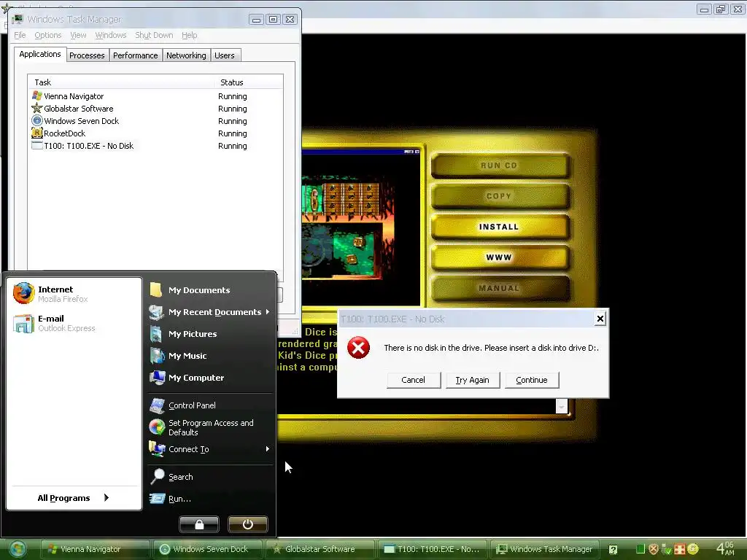The height and width of the screenshot is (560, 747).
Task: Click Try Again in the No Disk dialog
Action: tap(472, 380)
